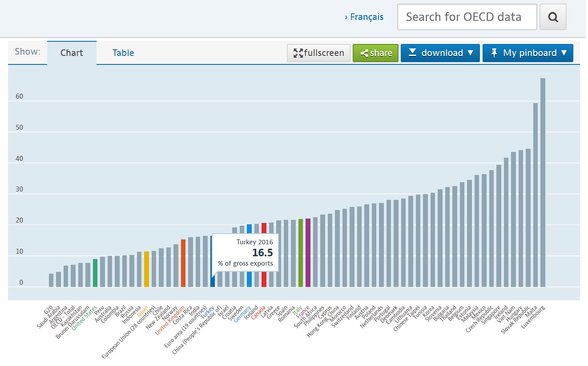Screen dimensions: 588x366
Task: Expand the My pinboard dropdown
Action: [528, 53]
